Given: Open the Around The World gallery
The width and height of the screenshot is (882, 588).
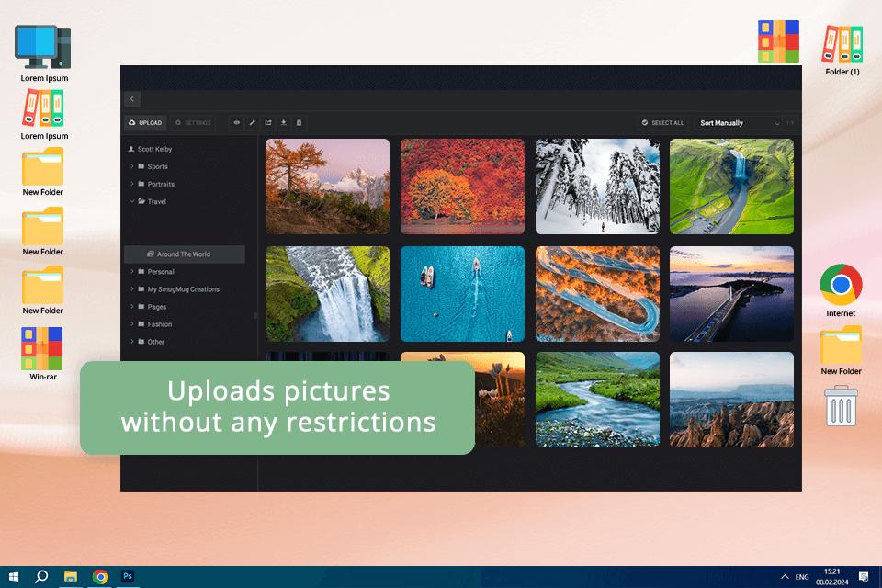Looking at the screenshot, I should tap(185, 254).
